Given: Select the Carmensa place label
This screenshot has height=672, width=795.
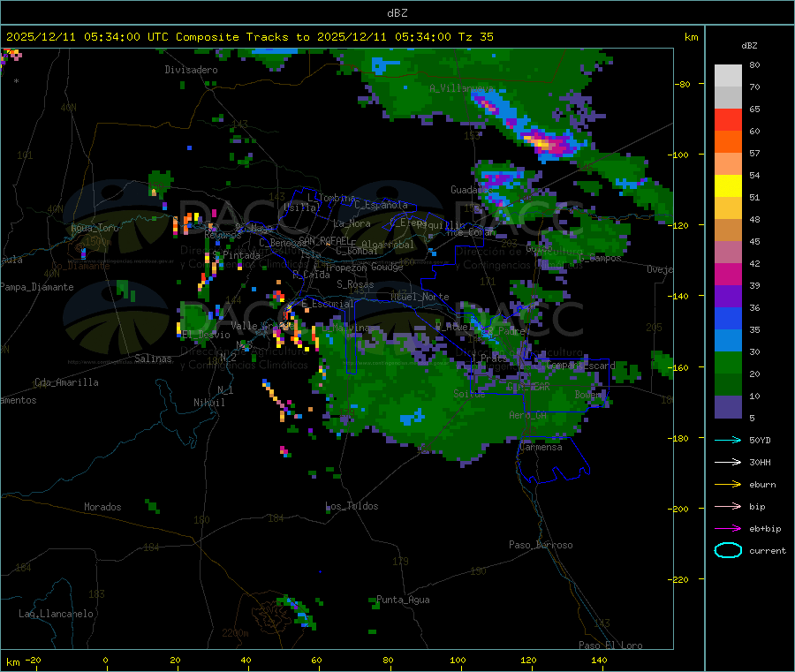Looking at the screenshot, I should pyautogui.click(x=541, y=447).
